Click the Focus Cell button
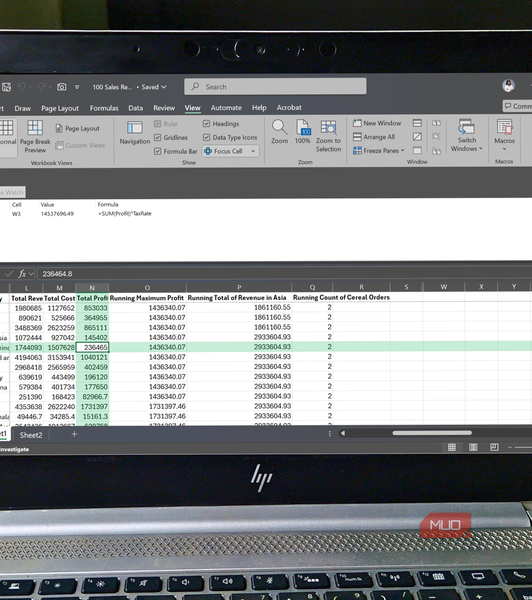Viewport: 532px width, 600px height. coord(224,151)
